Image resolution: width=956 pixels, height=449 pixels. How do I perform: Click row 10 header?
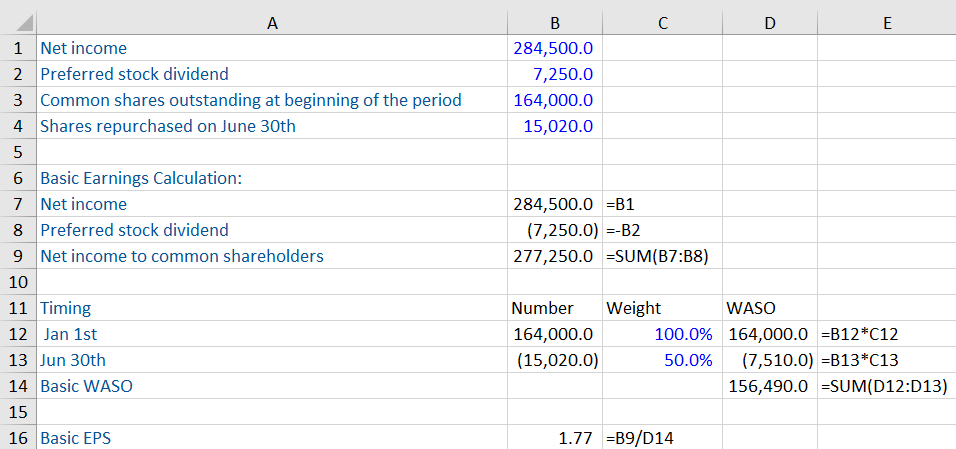coord(18,282)
